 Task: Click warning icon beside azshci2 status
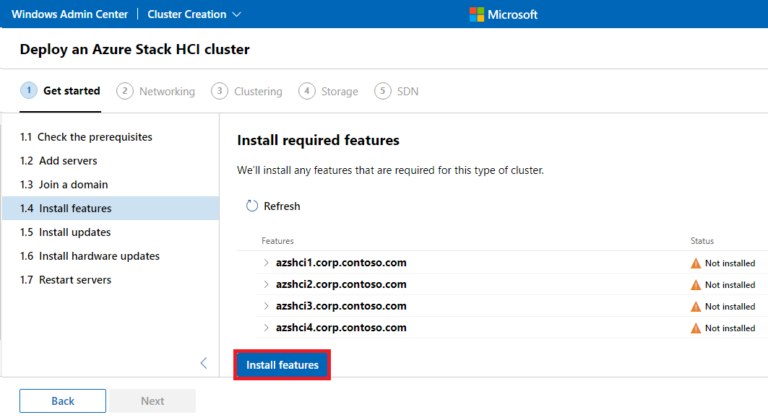(696, 285)
